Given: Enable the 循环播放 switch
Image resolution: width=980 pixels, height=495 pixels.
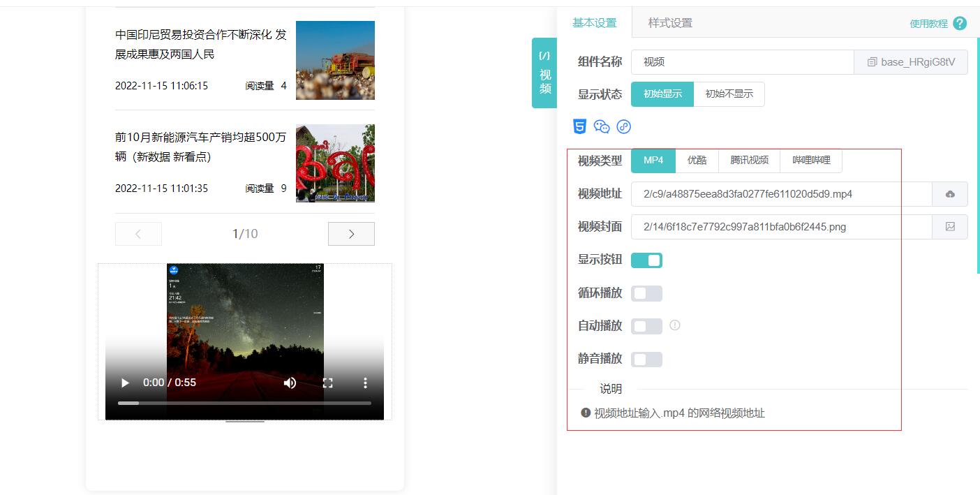Looking at the screenshot, I should click(x=646, y=293).
